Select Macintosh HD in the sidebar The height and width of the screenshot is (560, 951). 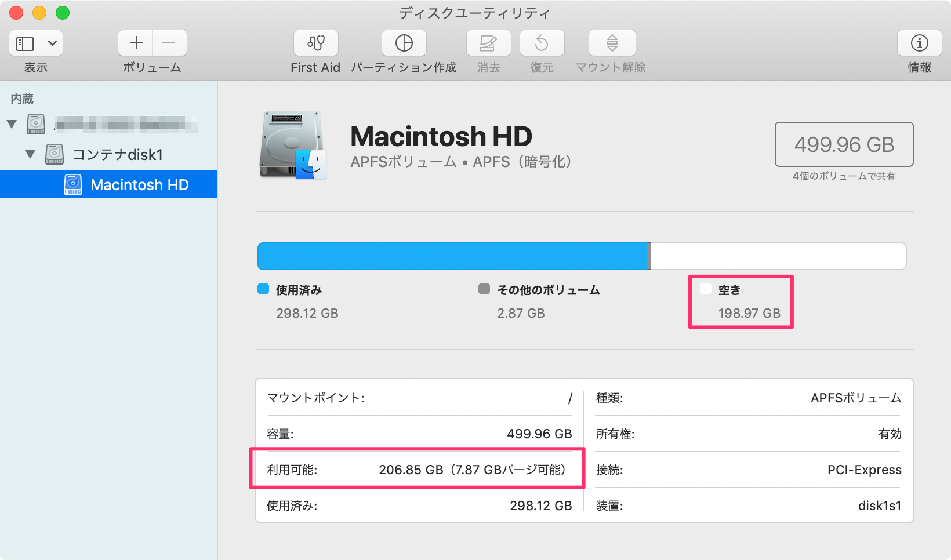[139, 185]
